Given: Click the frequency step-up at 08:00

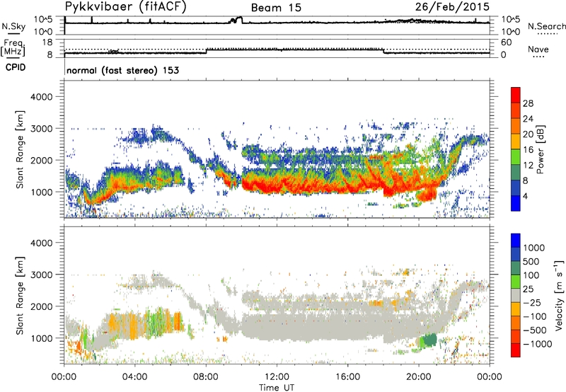Looking at the screenshot, I should pos(207,51).
